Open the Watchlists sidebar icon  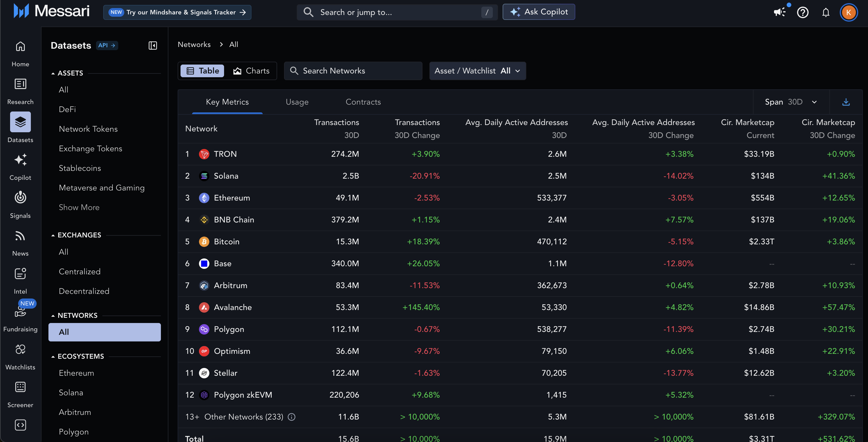click(20, 350)
